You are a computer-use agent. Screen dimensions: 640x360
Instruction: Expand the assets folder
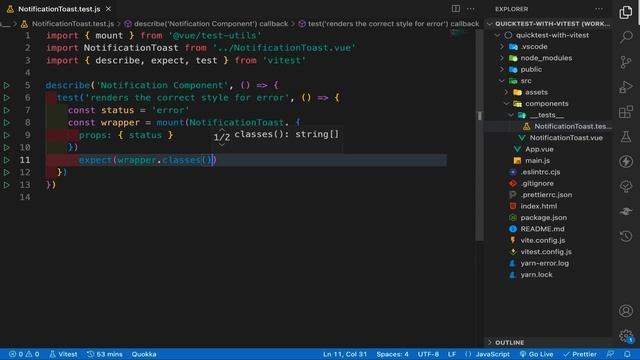548,92
